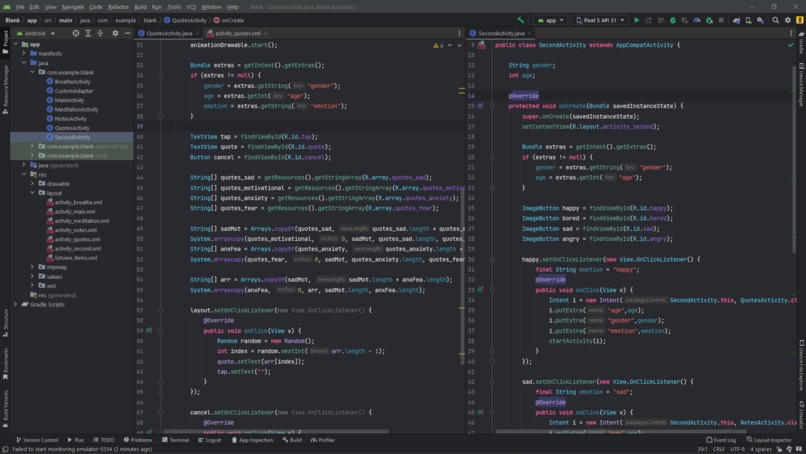Click the UTF-8 encoding in status bar
Screen dimensions: 806x454
point(737,449)
